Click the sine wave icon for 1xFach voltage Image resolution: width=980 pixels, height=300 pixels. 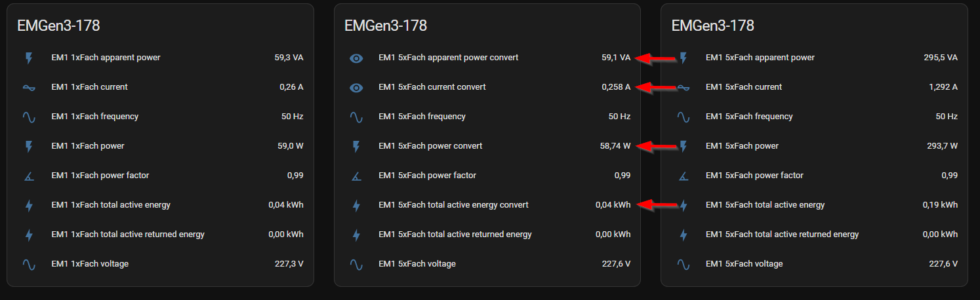click(x=28, y=264)
